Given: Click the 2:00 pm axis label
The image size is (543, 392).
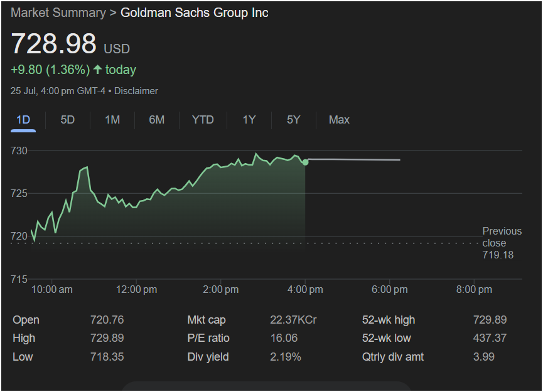Looking at the screenshot, I should 220,290.
